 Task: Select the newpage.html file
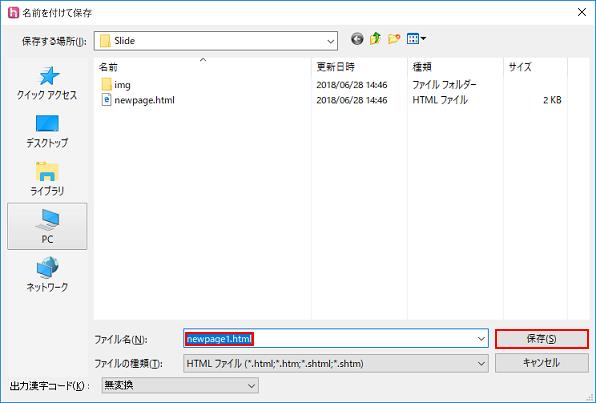tap(138, 100)
